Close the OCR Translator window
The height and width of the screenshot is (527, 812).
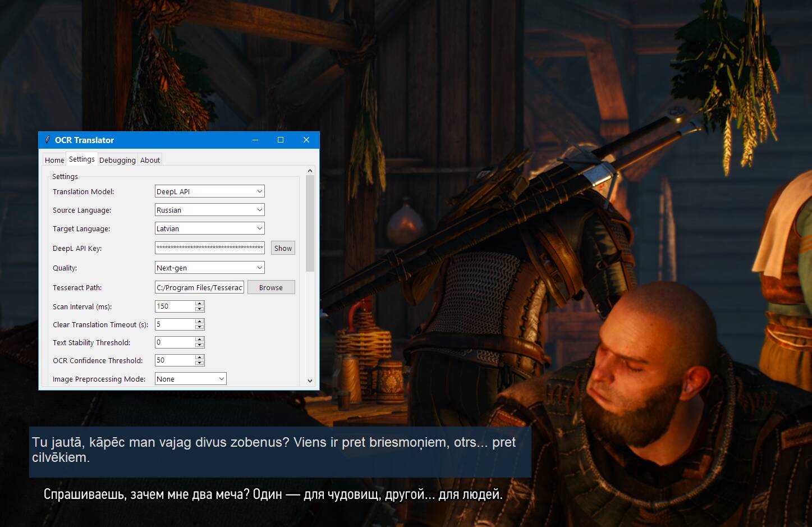point(306,140)
